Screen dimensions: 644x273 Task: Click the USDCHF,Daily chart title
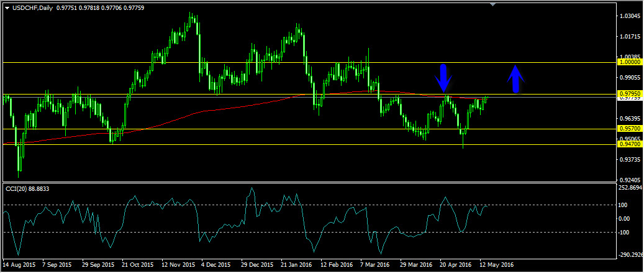click(x=32, y=7)
